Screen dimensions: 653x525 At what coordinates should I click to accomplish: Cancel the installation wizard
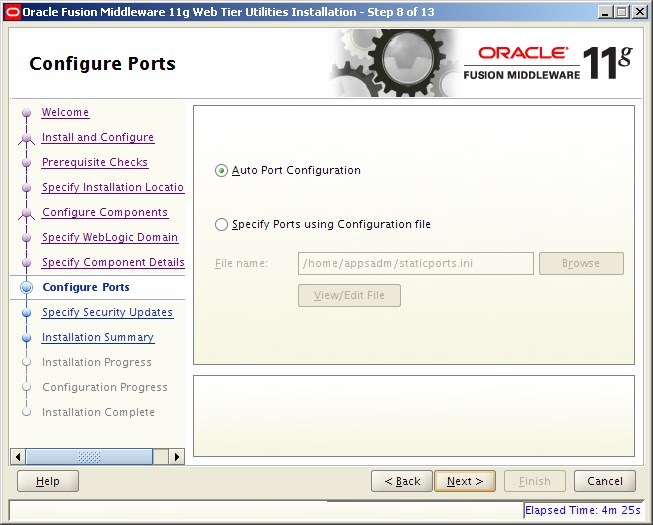(605, 481)
